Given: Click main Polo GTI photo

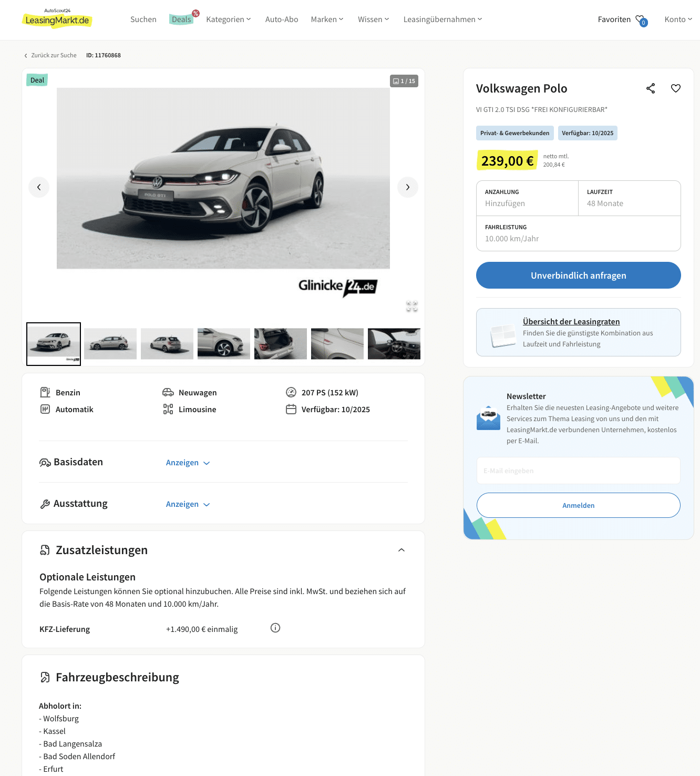Looking at the screenshot, I should click(x=223, y=178).
